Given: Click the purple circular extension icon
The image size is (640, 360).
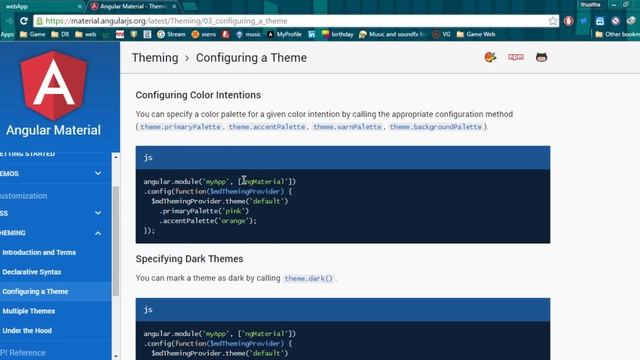Looking at the screenshot, I should click(616, 21).
